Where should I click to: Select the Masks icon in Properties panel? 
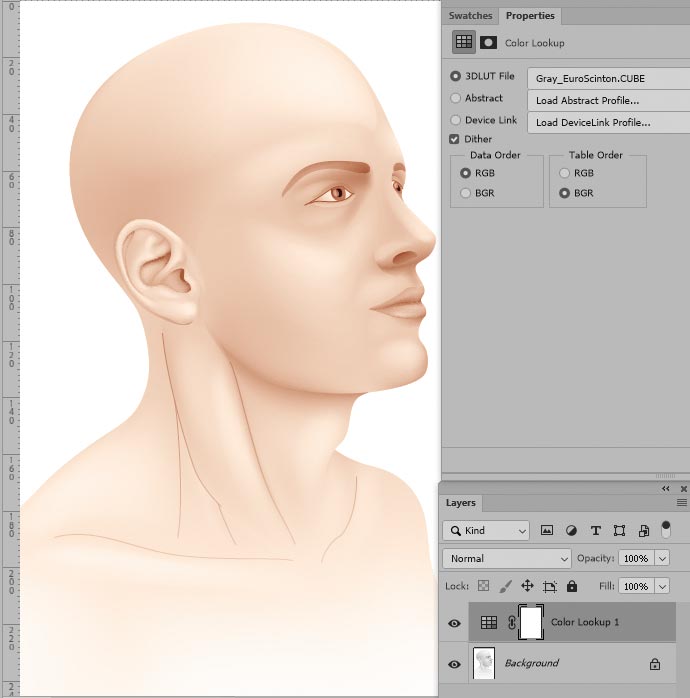tap(489, 42)
